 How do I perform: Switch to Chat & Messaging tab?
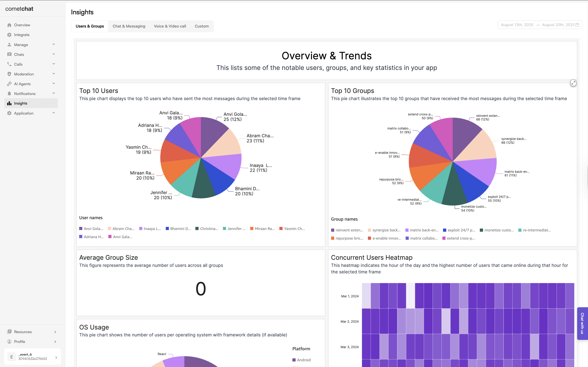pyautogui.click(x=129, y=26)
